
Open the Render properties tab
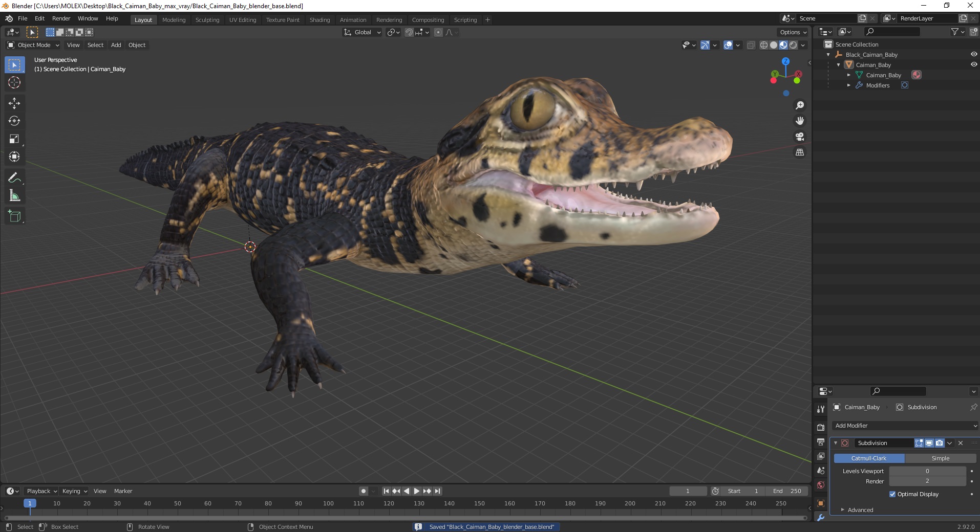click(x=821, y=427)
